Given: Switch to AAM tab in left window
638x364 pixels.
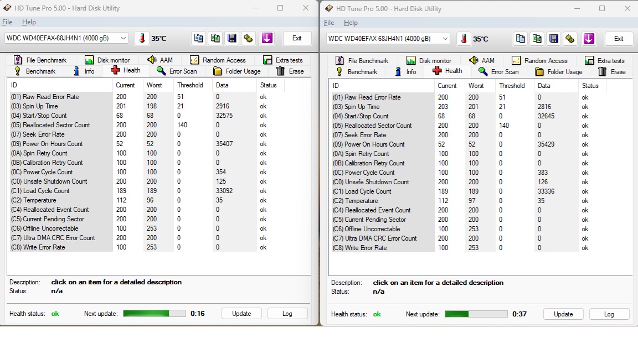Looking at the screenshot, I should [160, 60].
